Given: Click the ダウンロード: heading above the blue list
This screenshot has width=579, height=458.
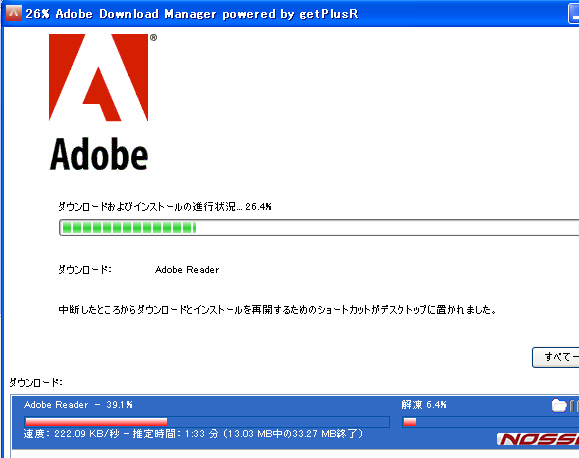Looking at the screenshot, I should [36, 382].
